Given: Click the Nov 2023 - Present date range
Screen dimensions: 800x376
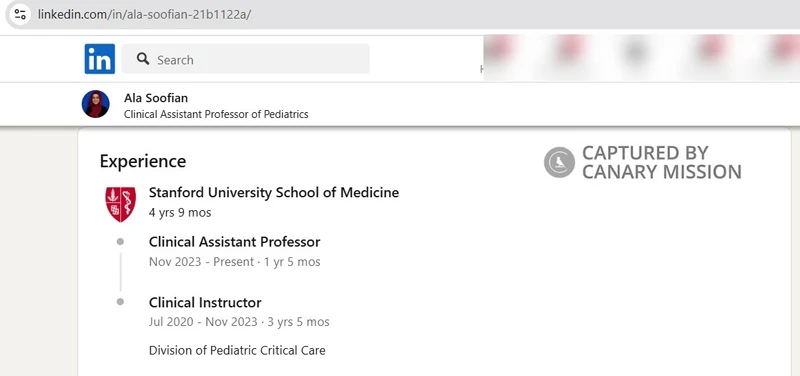Looking at the screenshot, I should click(x=201, y=262).
